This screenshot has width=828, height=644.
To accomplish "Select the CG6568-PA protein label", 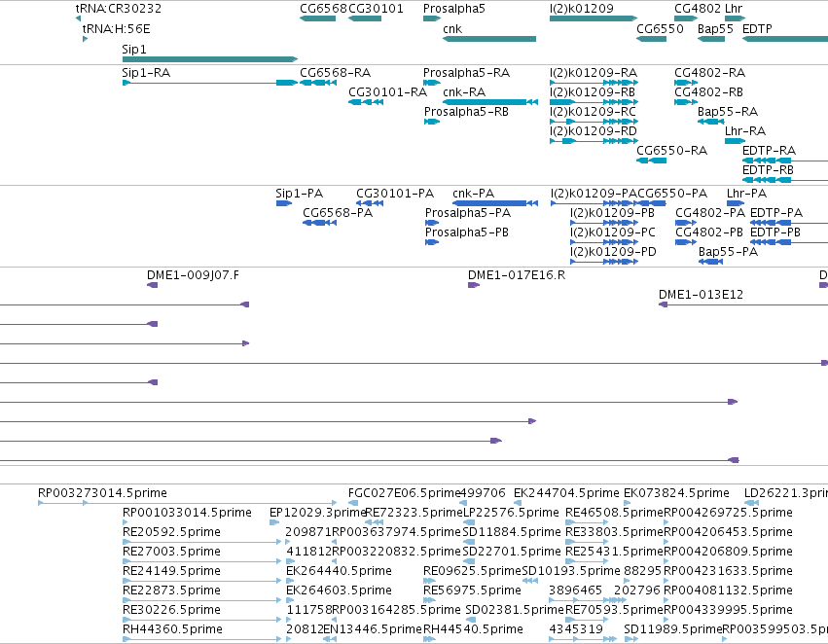I will 338,213.
